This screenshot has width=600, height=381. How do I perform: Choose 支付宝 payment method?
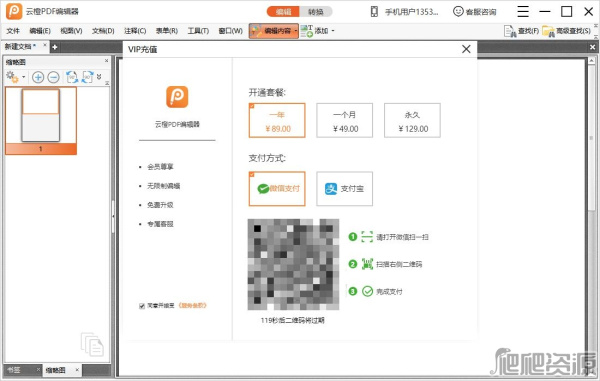click(344, 189)
